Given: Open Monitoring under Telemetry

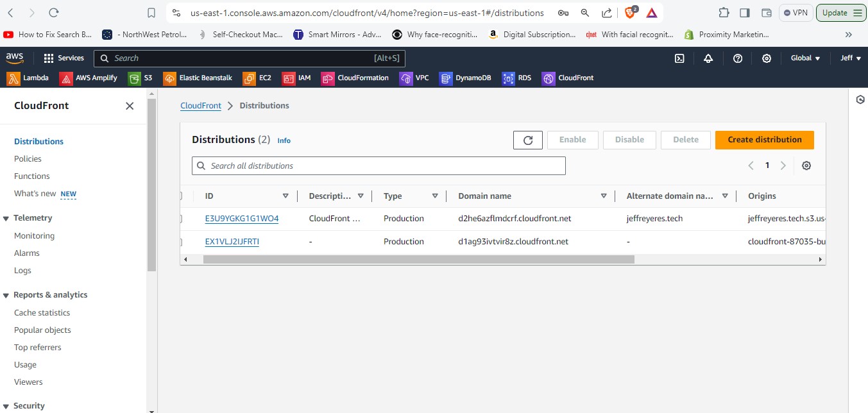Looking at the screenshot, I should [x=34, y=236].
